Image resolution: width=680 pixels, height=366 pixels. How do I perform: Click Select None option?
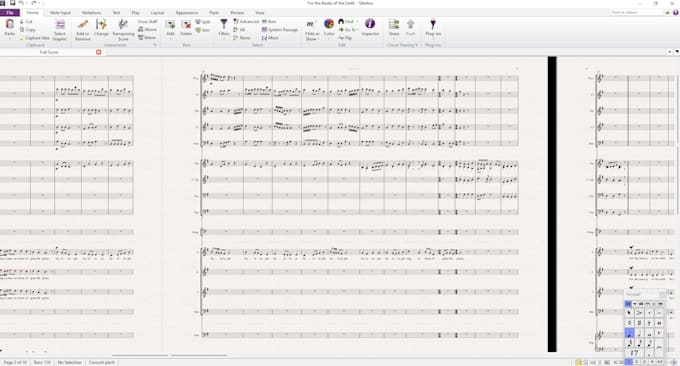pyautogui.click(x=242, y=38)
